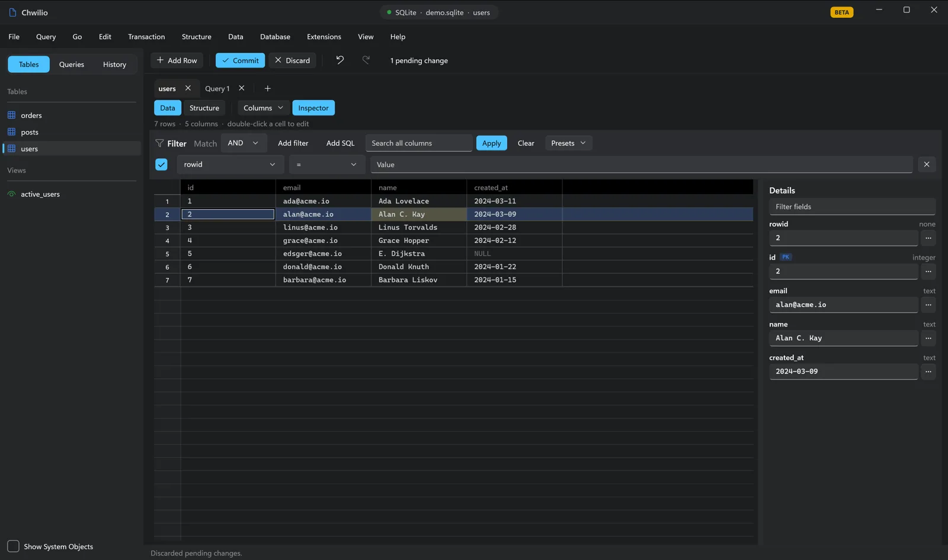
Task: Open the created_at field ellipsis menu
Action: coord(928,372)
